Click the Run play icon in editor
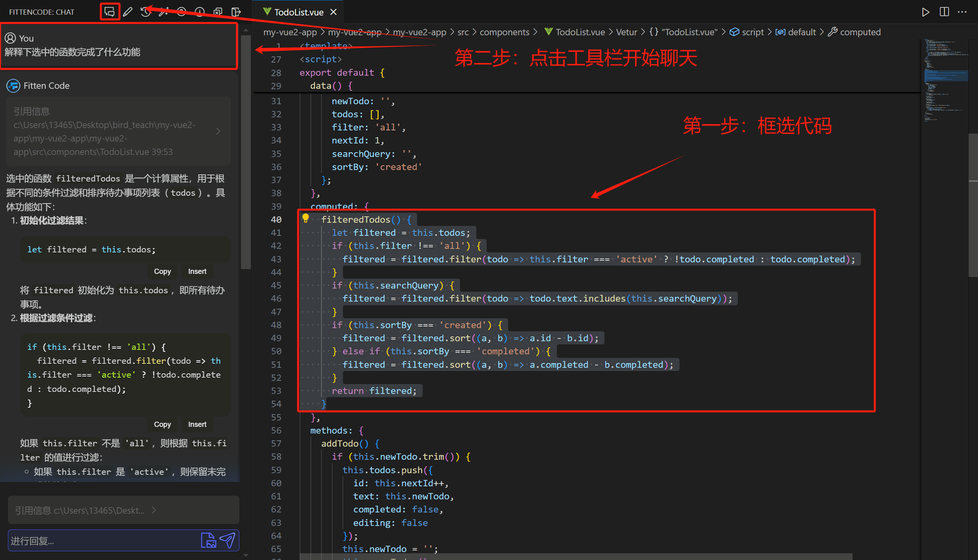The image size is (978, 560). tap(925, 12)
